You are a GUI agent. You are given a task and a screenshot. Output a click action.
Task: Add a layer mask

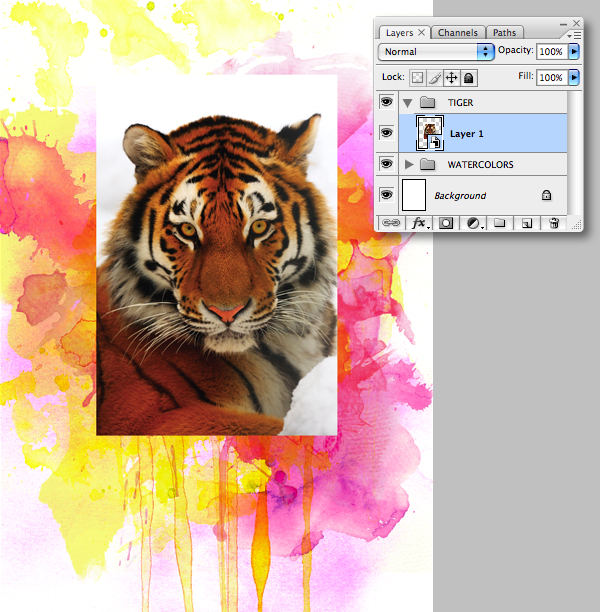coord(446,223)
